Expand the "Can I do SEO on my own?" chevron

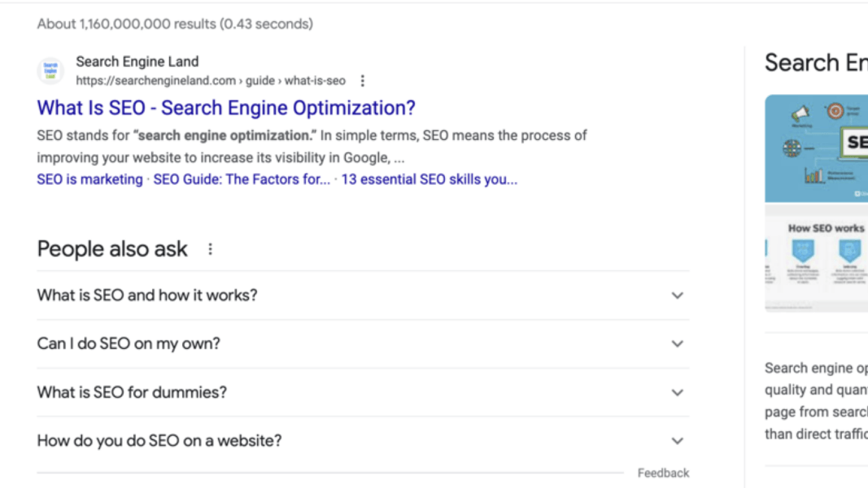677,344
